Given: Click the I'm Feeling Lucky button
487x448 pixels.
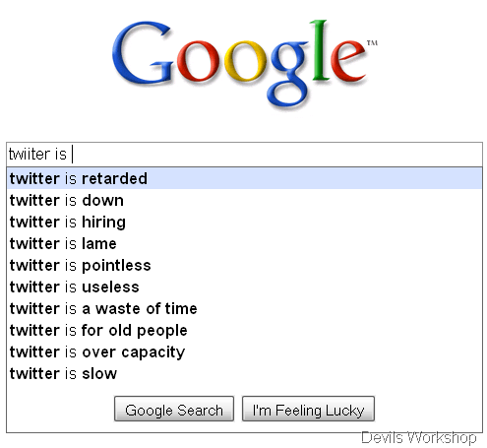Looking at the screenshot, I should coord(308,409).
